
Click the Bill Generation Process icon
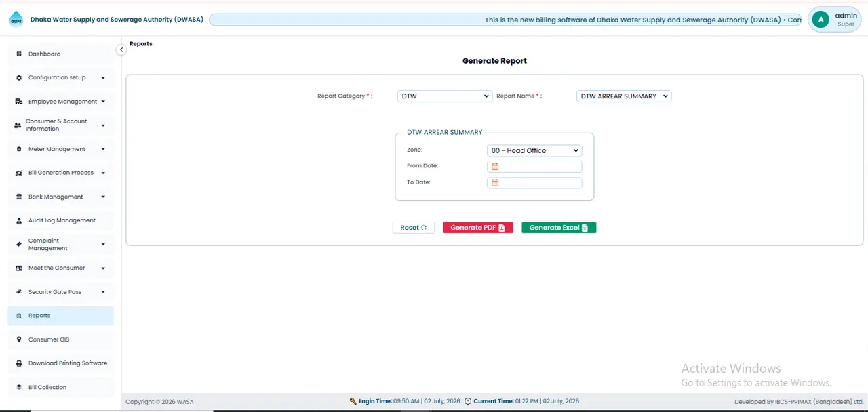[x=19, y=173]
